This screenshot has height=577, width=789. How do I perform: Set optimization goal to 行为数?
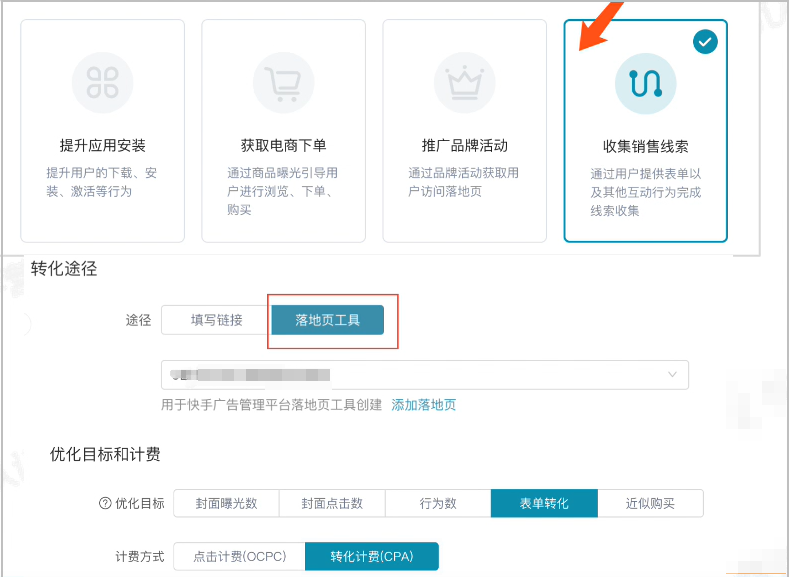[x=438, y=503]
